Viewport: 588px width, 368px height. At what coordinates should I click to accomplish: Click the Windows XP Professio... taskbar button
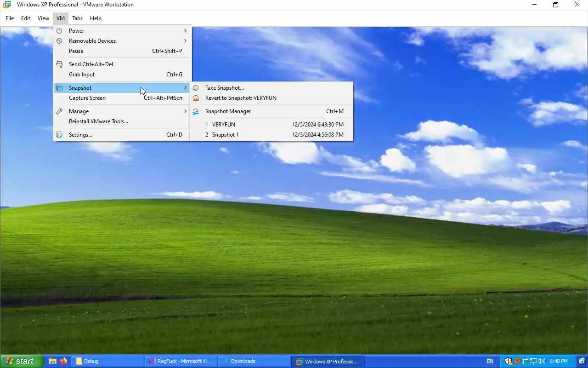(328, 361)
